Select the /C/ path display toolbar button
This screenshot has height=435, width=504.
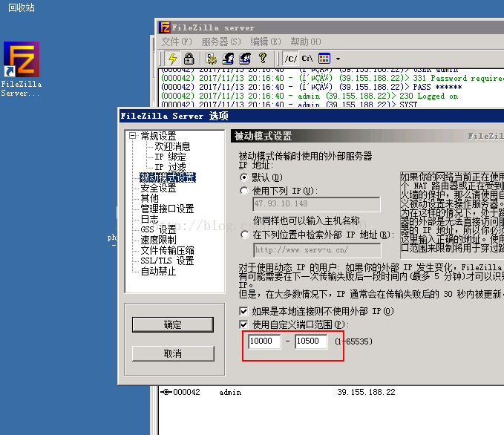click(x=291, y=59)
